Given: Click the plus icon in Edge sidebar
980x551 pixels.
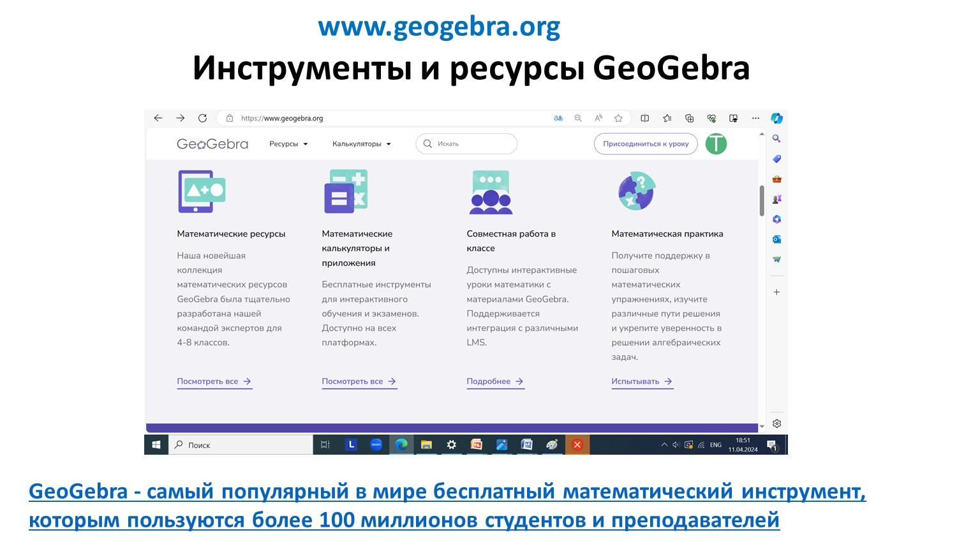Looking at the screenshot, I should [x=776, y=292].
